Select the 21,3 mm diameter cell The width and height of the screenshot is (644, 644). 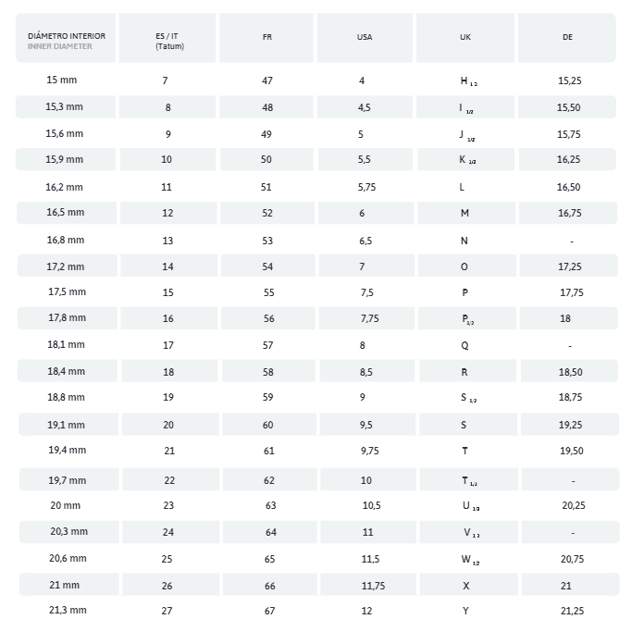(x=67, y=611)
